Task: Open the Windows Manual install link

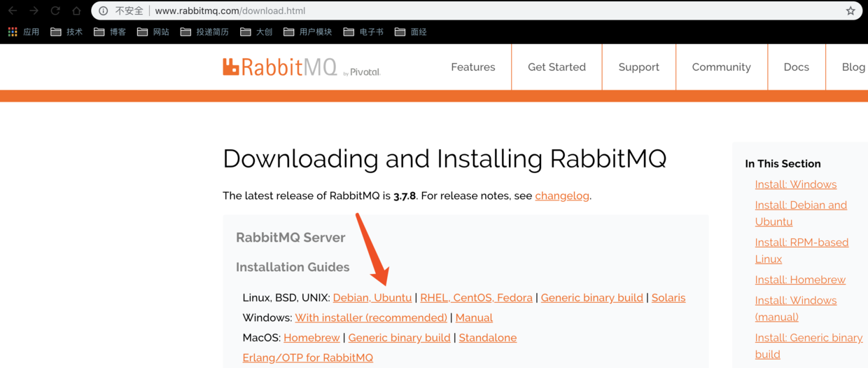Action: pyautogui.click(x=474, y=318)
